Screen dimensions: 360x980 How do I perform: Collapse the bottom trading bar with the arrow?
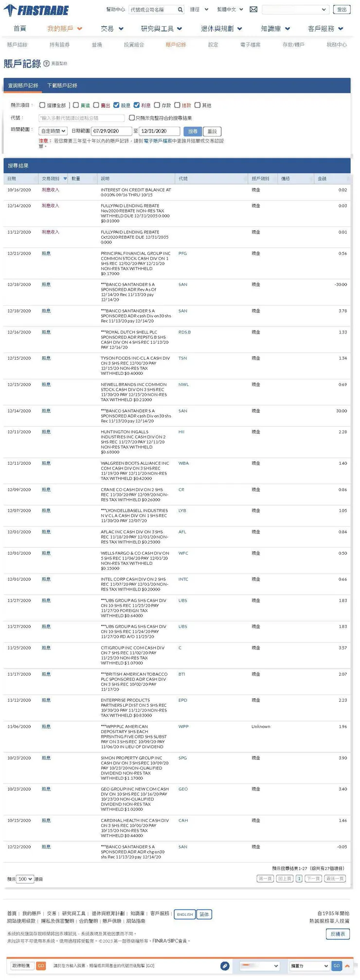tap(347, 966)
